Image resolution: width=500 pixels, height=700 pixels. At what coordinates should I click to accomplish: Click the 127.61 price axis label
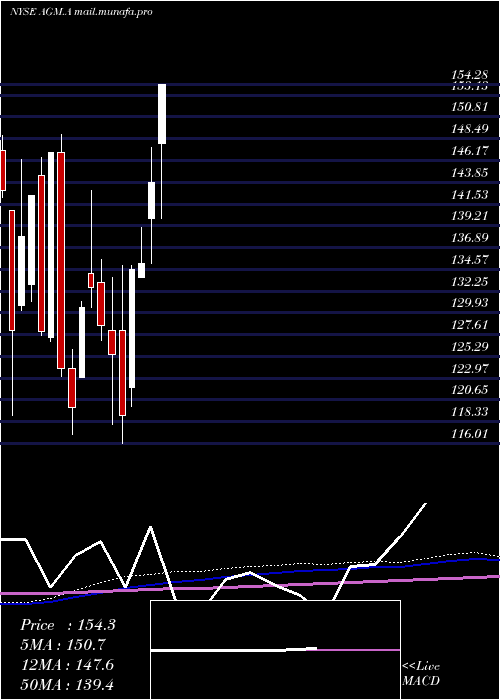click(x=468, y=325)
